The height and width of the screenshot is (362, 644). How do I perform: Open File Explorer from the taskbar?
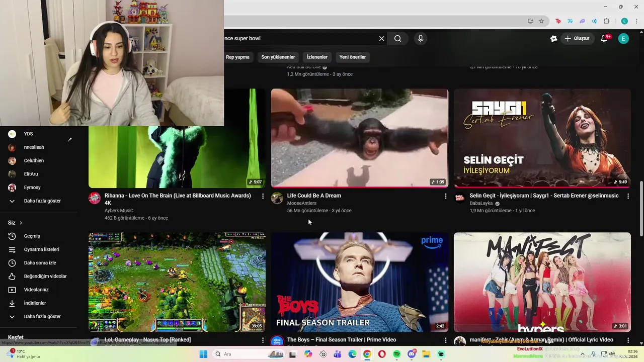click(x=426, y=354)
